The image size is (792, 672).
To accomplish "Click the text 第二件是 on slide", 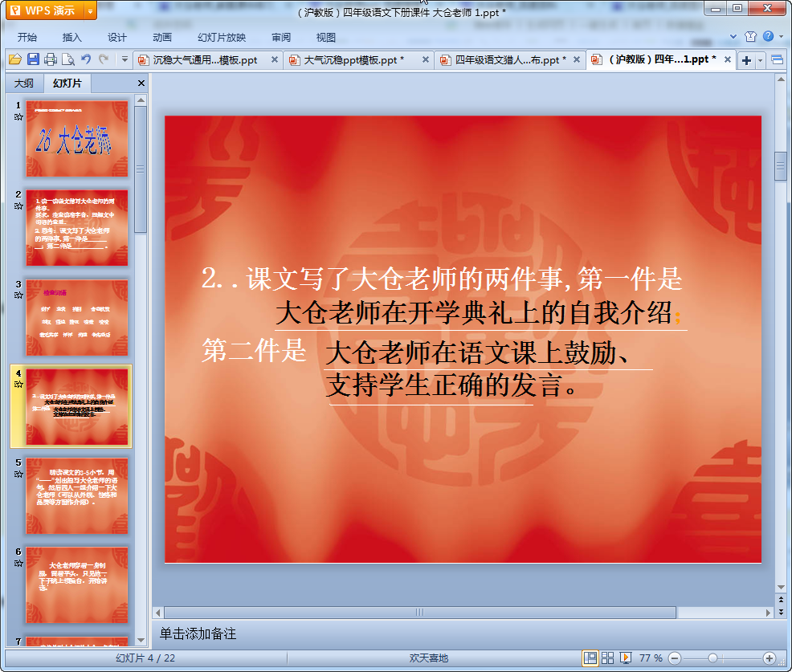I will tap(254, 350).
